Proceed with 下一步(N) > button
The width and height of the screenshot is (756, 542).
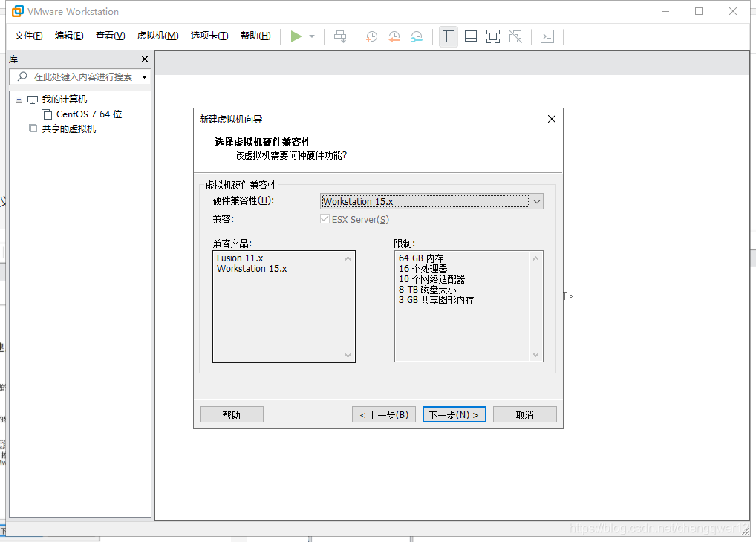454,415
